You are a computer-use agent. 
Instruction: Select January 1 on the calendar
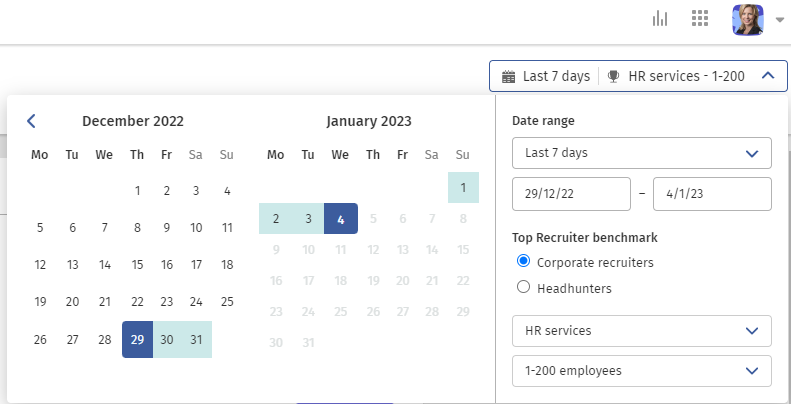tap(463, 187)
